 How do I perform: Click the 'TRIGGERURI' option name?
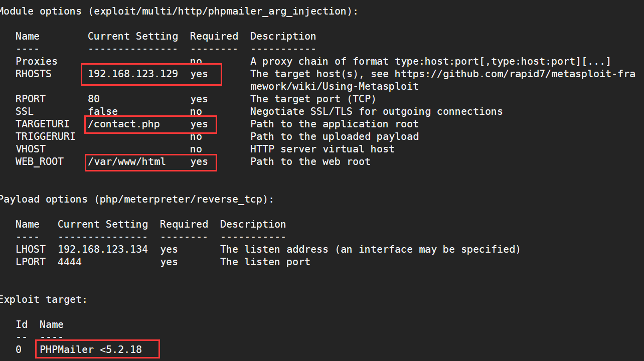[x=46, y=136]
